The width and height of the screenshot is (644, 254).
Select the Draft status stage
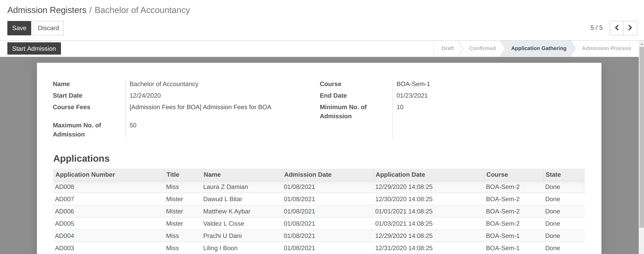(x=447, y=48)
